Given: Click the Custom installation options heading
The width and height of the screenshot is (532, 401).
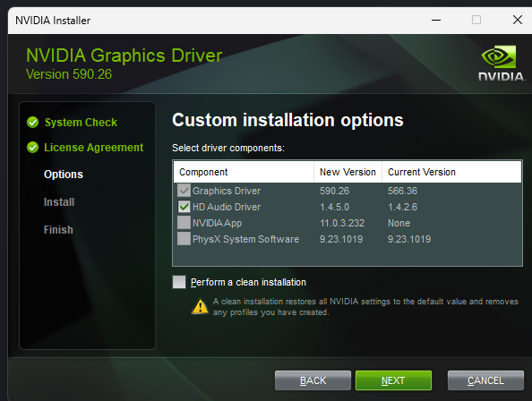Looking at the screenshot, I should tap(287, 120).
